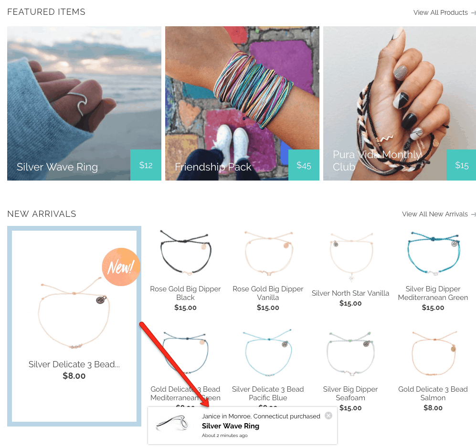Click the $15 price tag on Monthly Club
This screenshot has height=448, width=476.
click(x=461, y=165)
